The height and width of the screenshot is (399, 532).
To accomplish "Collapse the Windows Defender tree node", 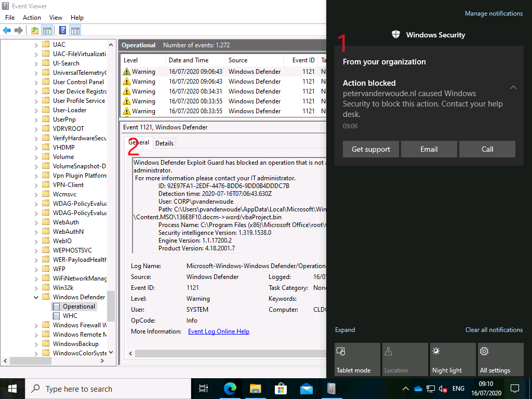I will click(x=36, y=297).
